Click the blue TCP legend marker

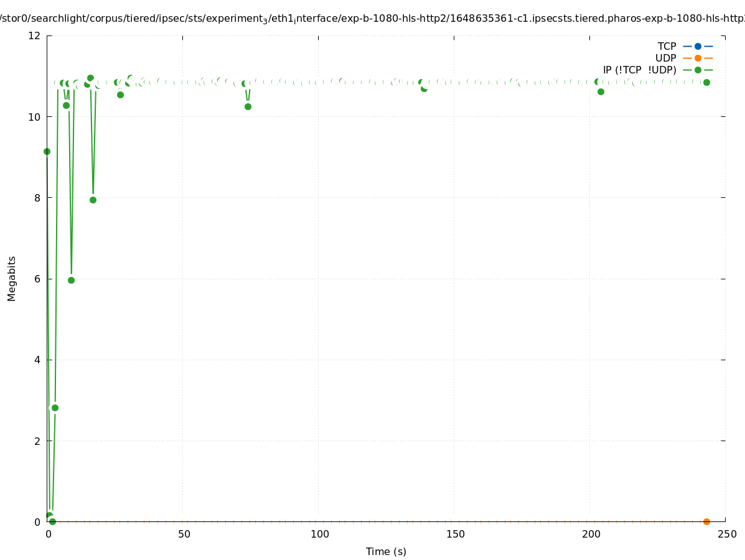pos(698,46)
